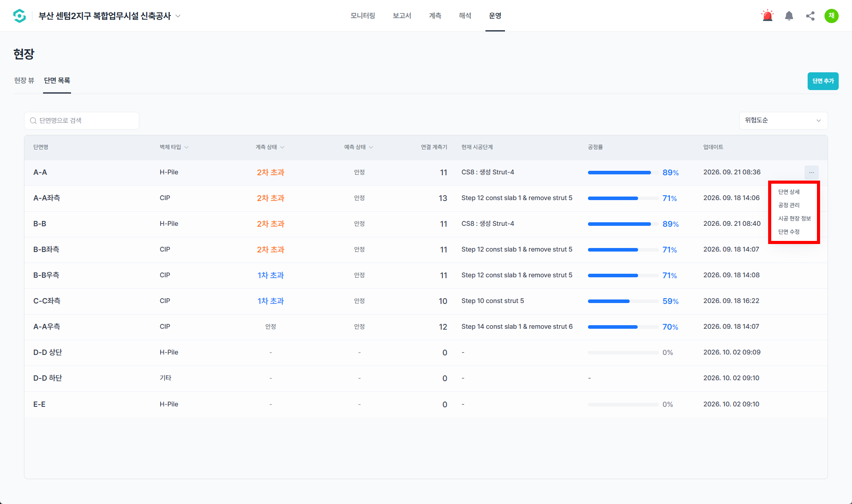The height and width of the screenshot is (504, 852).
Task: Expand the project name dropdown
Action: click(x=178, y=16)
